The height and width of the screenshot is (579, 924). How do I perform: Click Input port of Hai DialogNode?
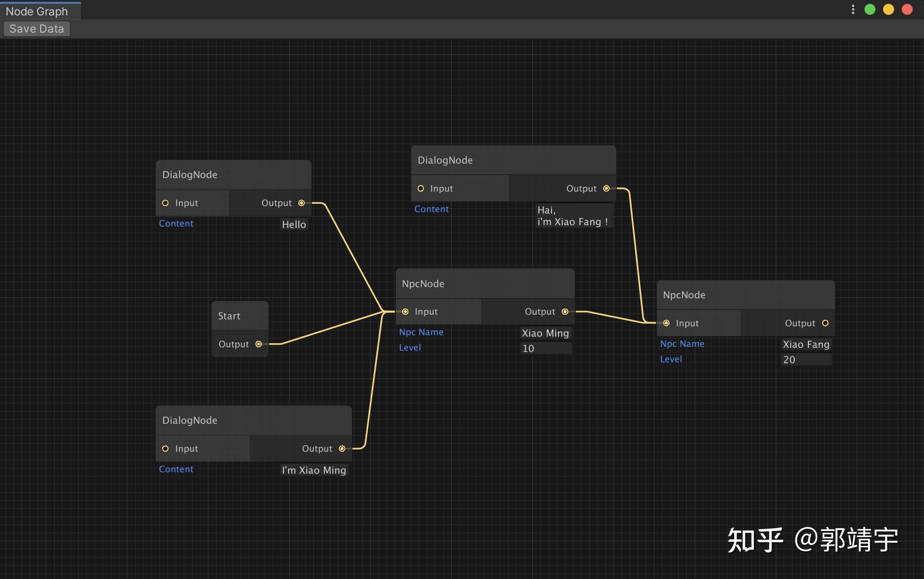point(421,188)
